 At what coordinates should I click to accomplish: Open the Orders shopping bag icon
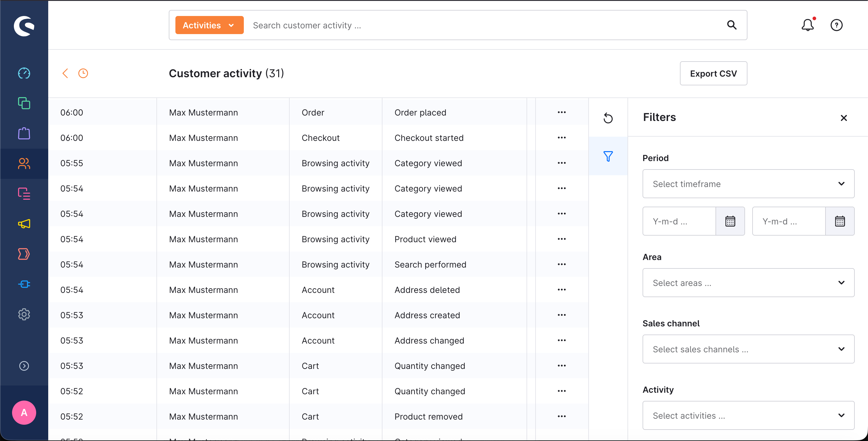[x=24, y=133]
